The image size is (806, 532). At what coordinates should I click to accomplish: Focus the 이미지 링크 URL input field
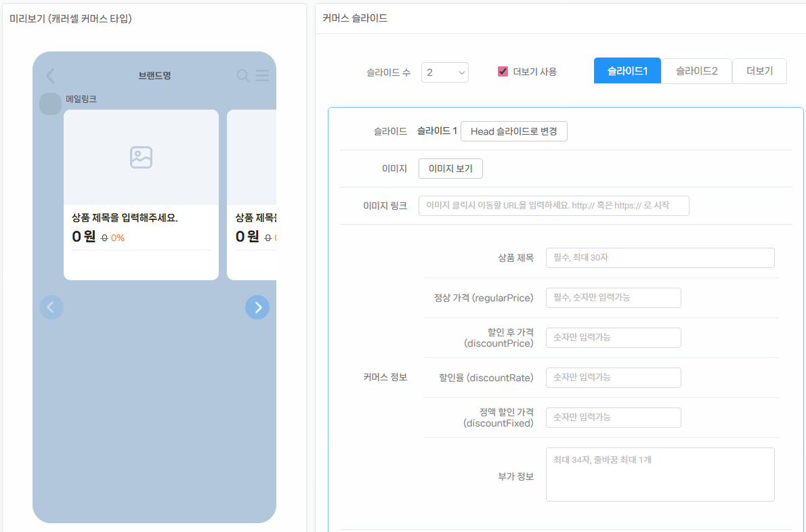[x=553, y=206]
